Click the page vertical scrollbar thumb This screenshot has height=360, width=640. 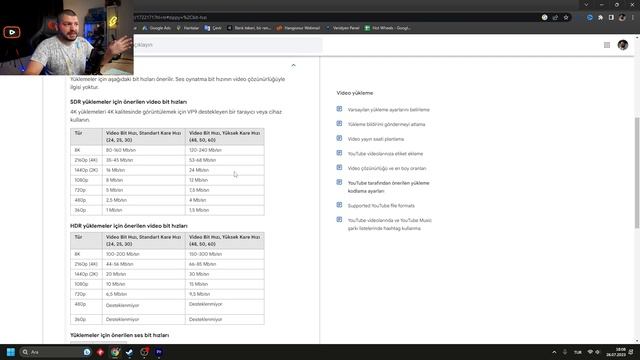point(637,173)
